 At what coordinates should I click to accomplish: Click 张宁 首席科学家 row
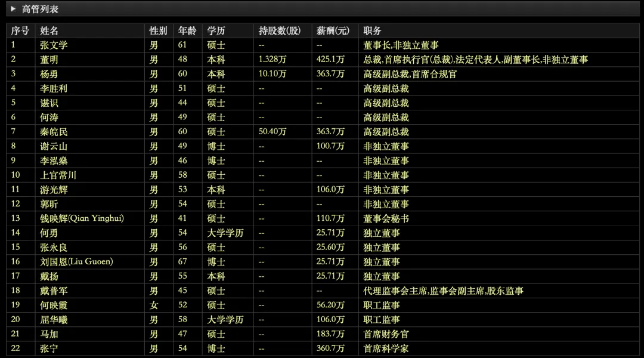49,348
